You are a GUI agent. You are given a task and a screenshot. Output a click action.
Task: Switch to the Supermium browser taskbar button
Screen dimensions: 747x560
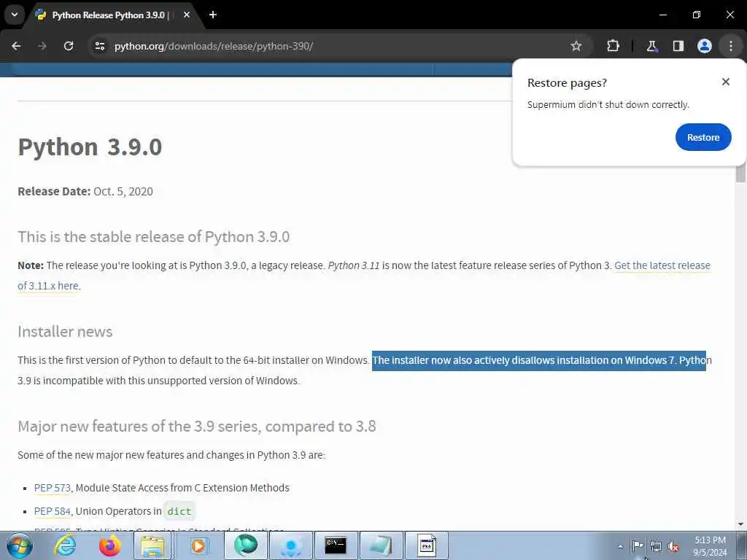(245, 545)
